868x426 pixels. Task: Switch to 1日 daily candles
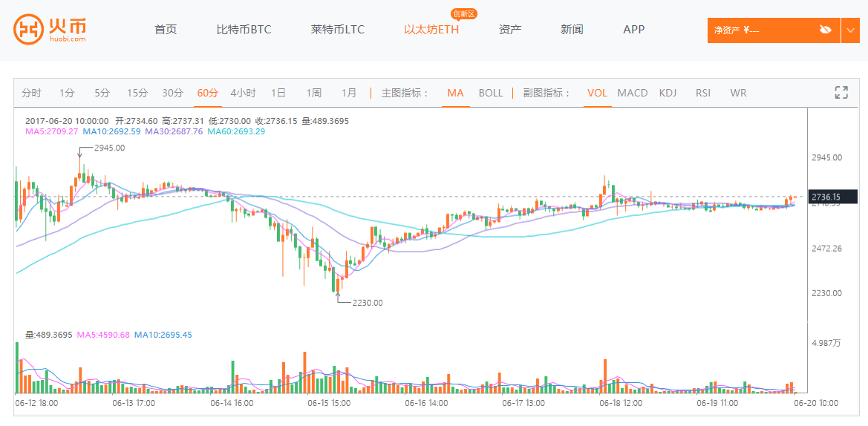click(278, 93)
